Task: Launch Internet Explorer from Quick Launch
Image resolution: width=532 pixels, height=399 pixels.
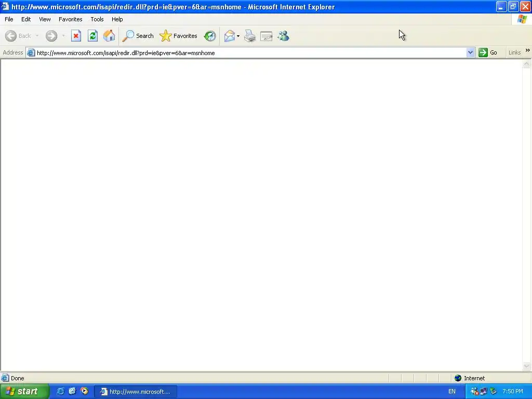Action: (x=60, y=391)
